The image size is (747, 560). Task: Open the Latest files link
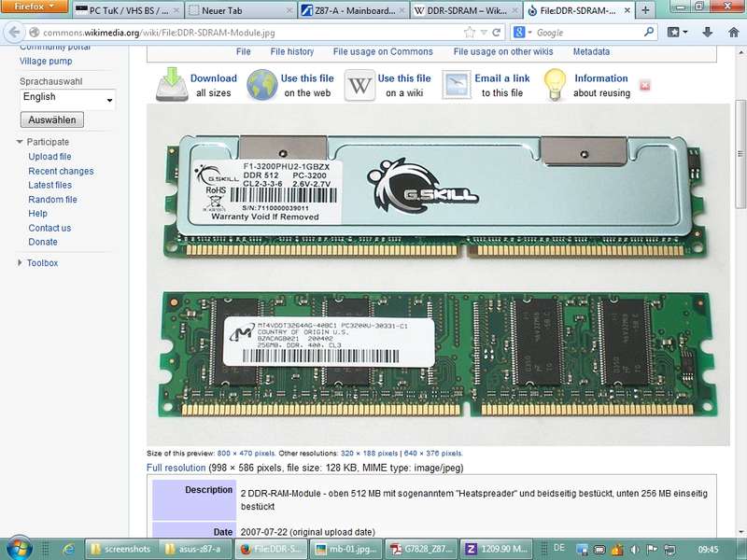point(50,185)
